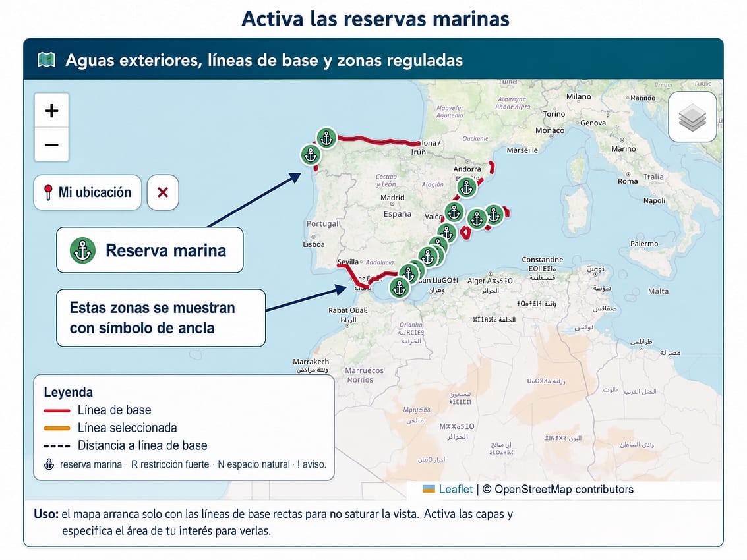Zoom out with the minus button
The height and width of the screenshot is (560, 747).
click(51, 144)
